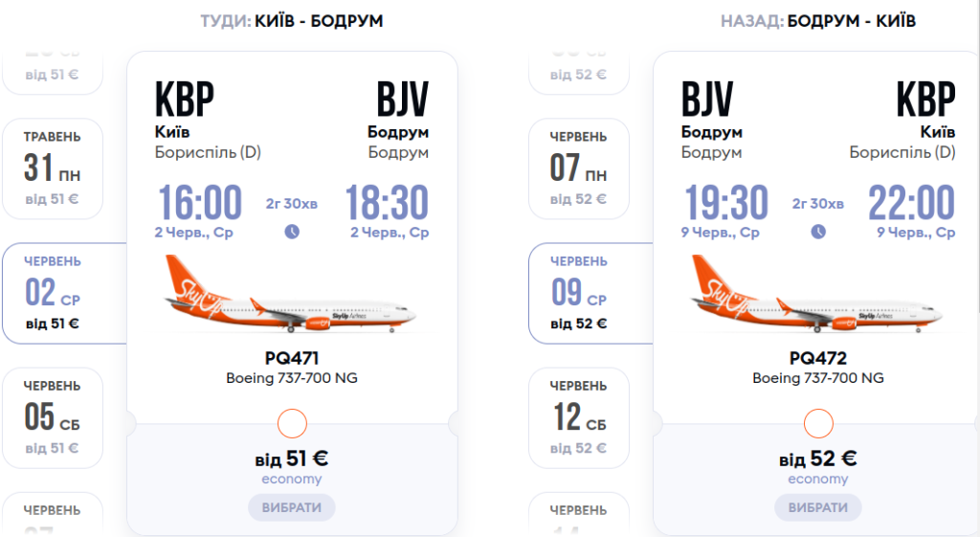This screenshot has height=537, width=980.
Task: Click the clock icon under outbound flight duration
Action: tap(292, 231)
